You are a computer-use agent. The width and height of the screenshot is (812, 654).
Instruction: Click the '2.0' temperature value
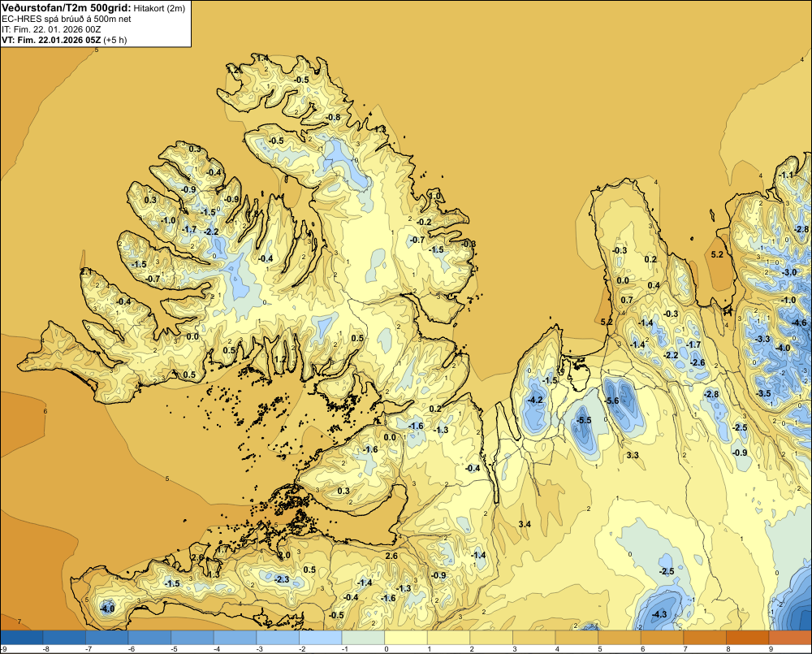[x=285, y=555]
